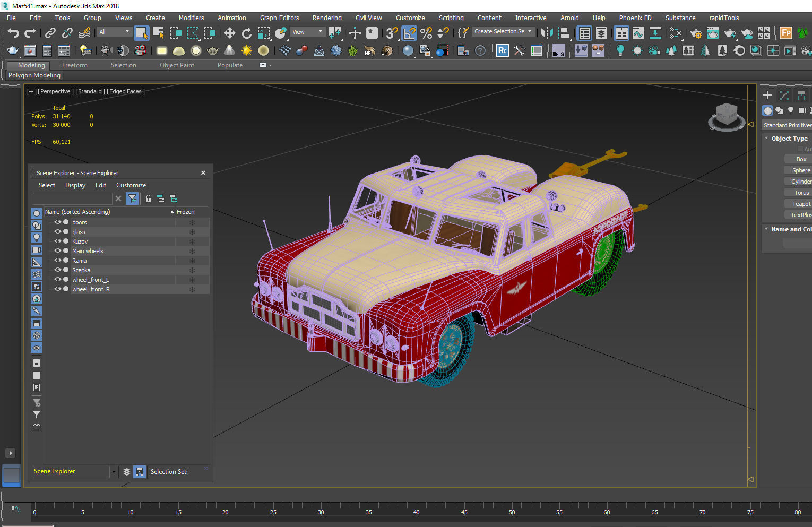Click the Sphere primitive button
812x527 pixels.
click(x=800, y=170)
